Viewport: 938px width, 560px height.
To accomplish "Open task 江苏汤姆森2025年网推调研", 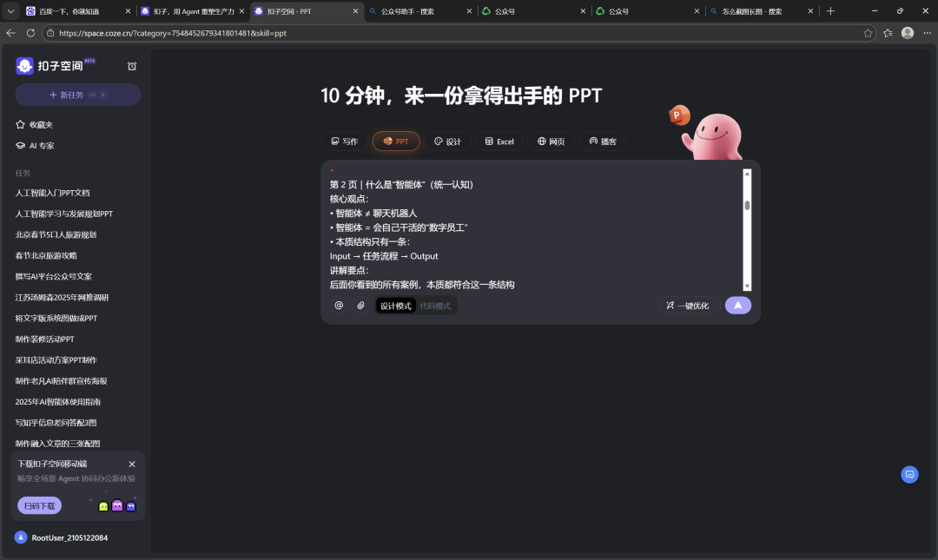I will (62, 297).
